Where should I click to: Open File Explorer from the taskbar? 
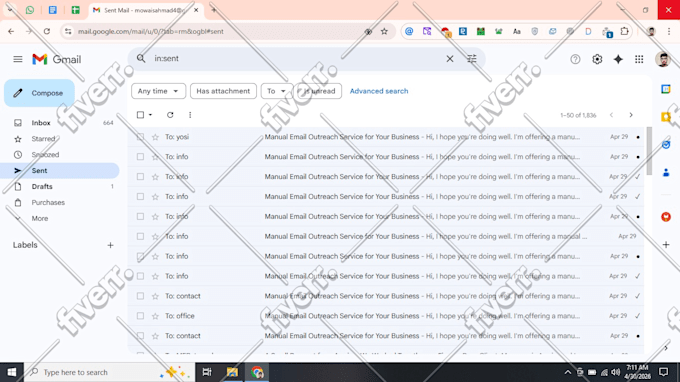[x=232, y=372]
